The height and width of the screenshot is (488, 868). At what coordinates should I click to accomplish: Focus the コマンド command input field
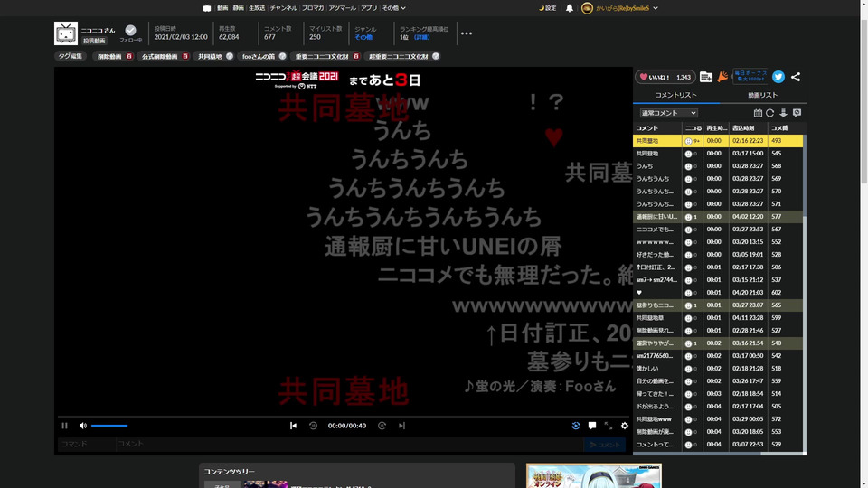pyautogui.click(x=87, y=444)
